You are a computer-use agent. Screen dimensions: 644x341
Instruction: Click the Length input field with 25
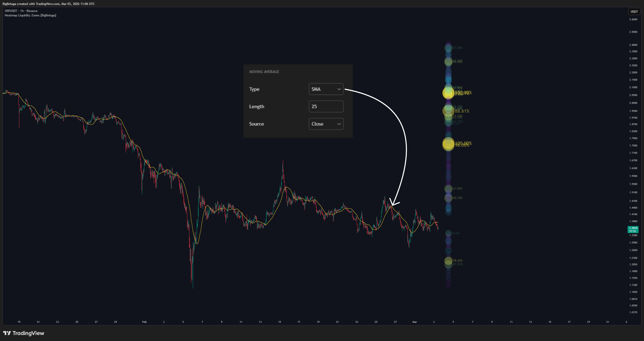coord(326,106)
